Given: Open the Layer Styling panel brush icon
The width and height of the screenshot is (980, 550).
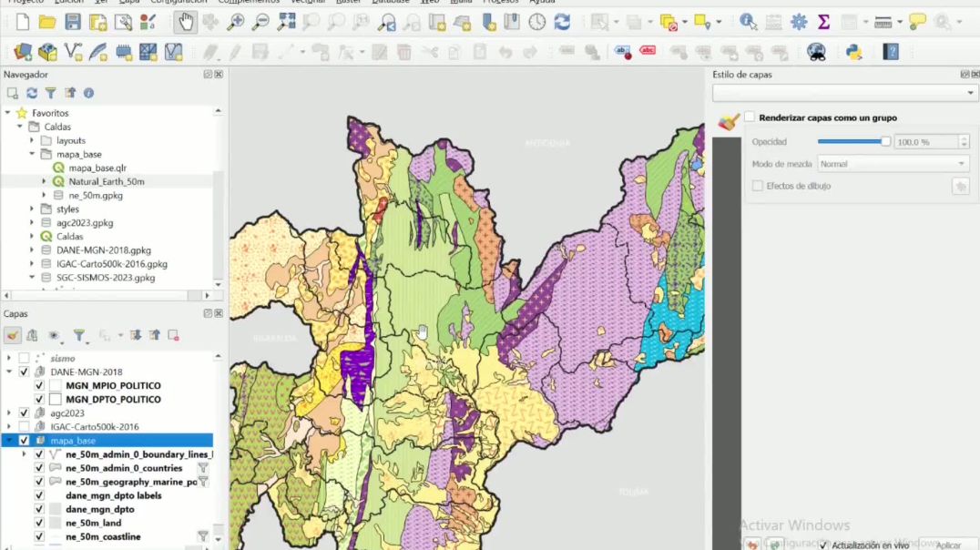Looking at the screenshot, I should coord(726,118).
